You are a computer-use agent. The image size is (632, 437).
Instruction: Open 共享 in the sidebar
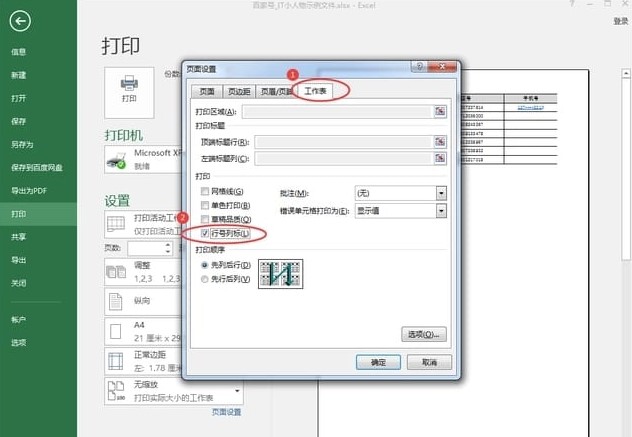pyautogui.click(x=19, y=237)
